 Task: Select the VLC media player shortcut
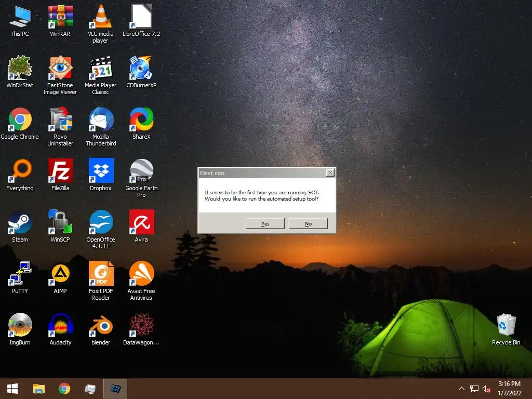tap(101, 24)
